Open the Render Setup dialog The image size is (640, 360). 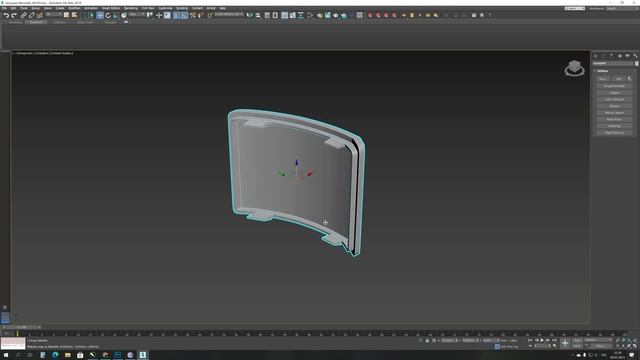[320, 15]
